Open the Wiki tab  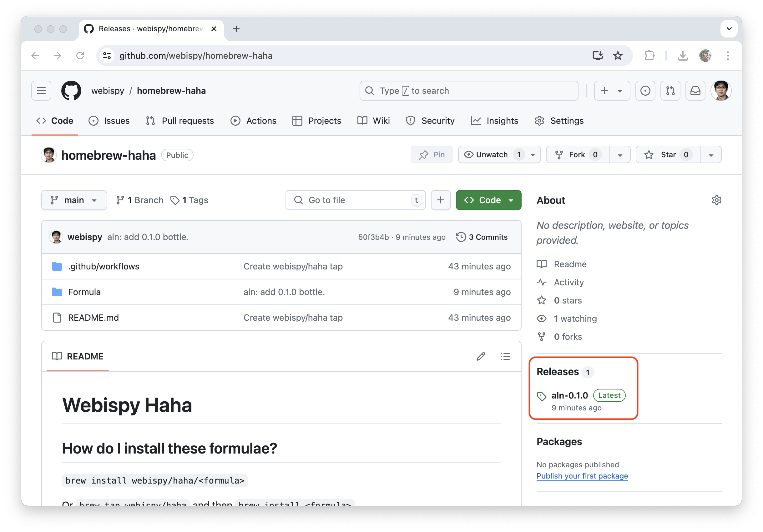[373, 121]
